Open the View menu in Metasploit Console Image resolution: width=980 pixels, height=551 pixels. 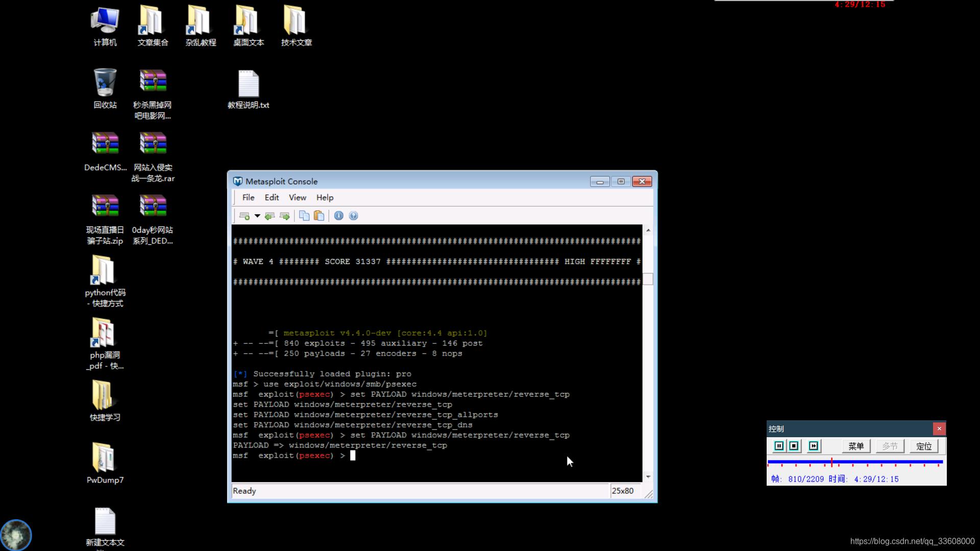pyautogui.click(x=298, y=197)
